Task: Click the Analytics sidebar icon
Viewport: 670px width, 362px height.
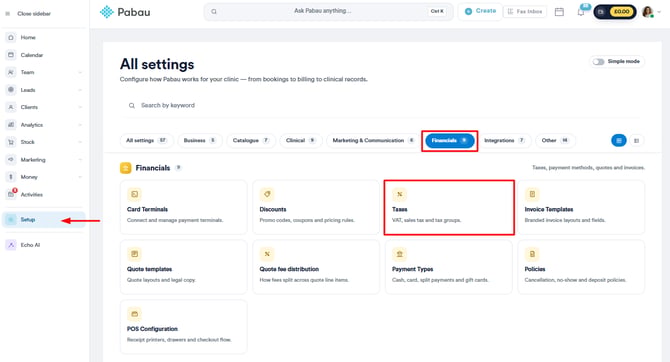Action: tap(11, 125)
